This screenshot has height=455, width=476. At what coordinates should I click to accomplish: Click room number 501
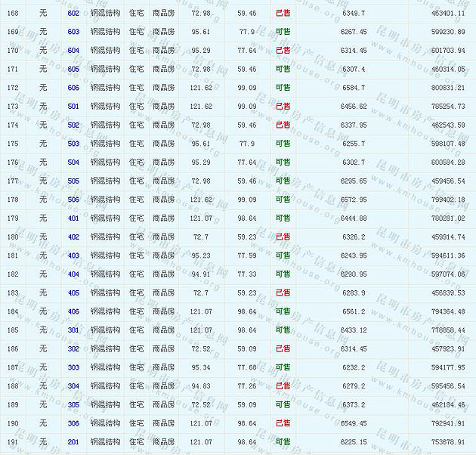point(73,107)
